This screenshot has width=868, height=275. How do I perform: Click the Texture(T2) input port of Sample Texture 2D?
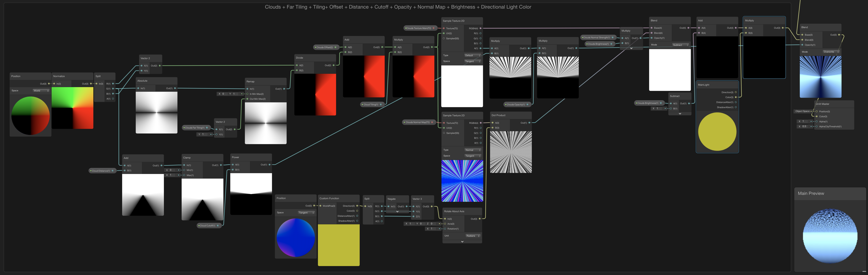[x=444, y=28]
